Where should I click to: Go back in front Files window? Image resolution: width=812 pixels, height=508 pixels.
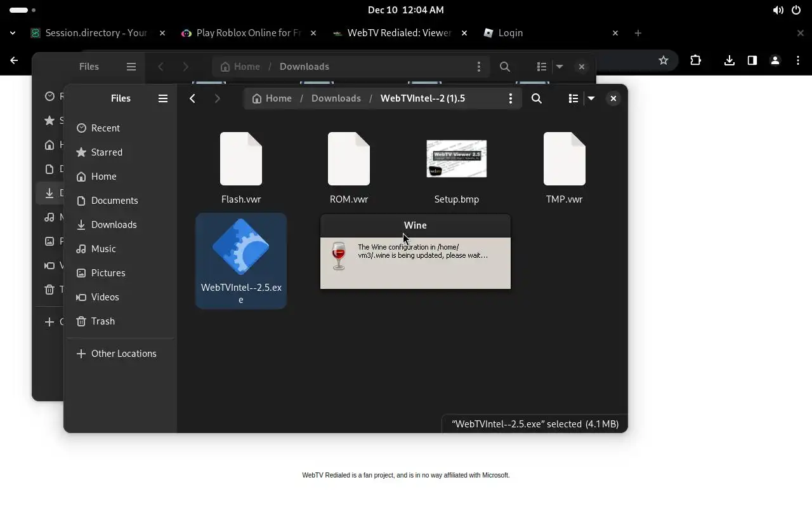pyautogui.click(x=192, y=98)
